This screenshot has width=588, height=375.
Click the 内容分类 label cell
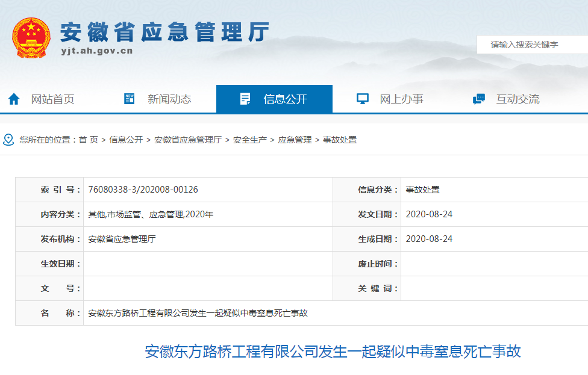[49, 214]
